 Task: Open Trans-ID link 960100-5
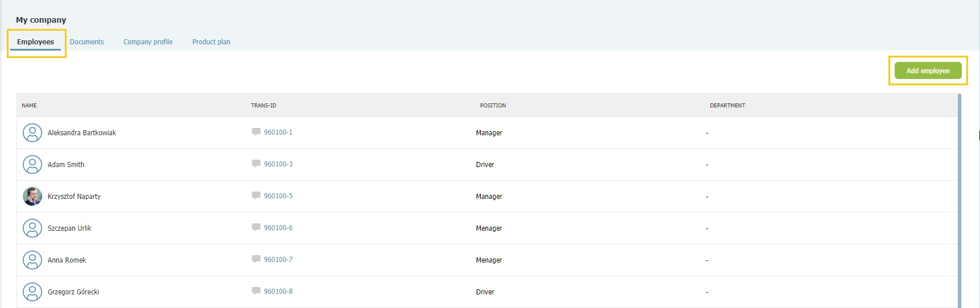pos(278,196)
